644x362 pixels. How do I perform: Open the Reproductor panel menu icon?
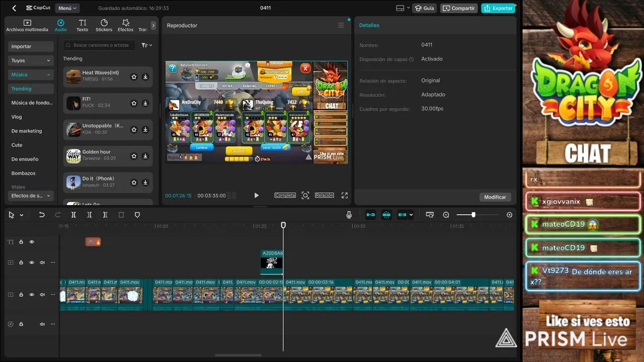341,25
